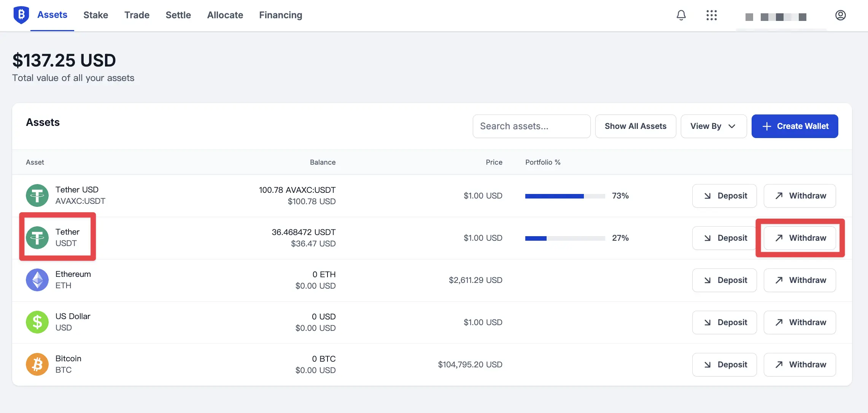The width and height of the screenshot is (868, 413).
Task: Focus the Search assets field
Action: pyautogui.click(x=531, y=126)
